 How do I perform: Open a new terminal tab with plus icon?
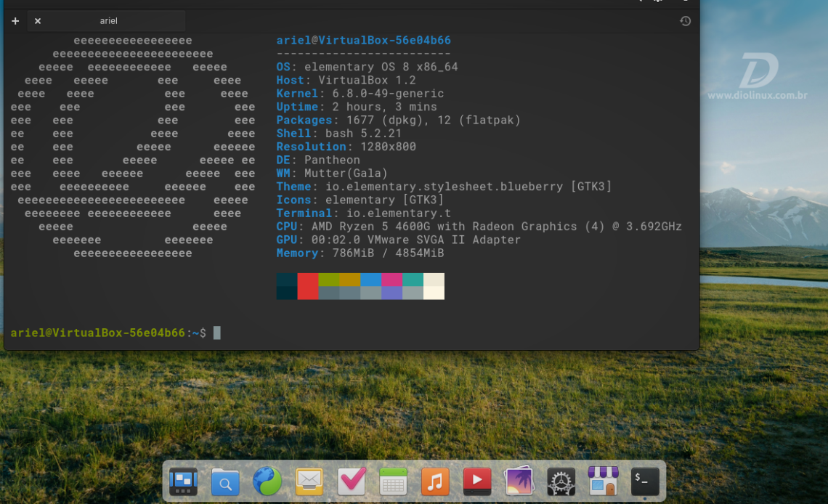point(15,21)
